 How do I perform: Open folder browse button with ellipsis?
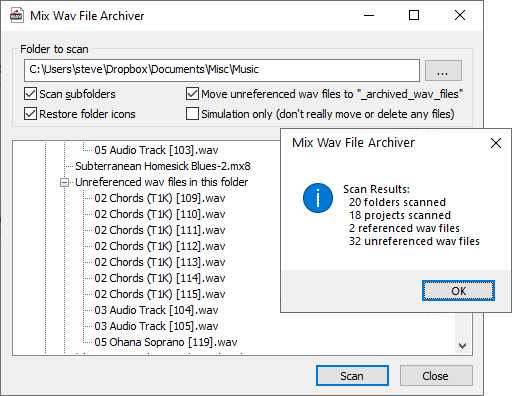point(443,71)
